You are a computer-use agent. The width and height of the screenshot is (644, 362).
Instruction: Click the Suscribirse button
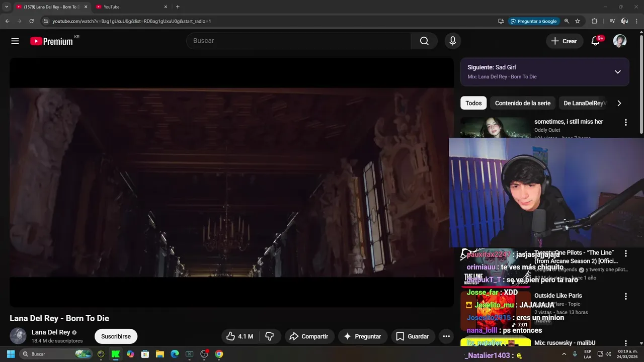(x=116, y=336)
